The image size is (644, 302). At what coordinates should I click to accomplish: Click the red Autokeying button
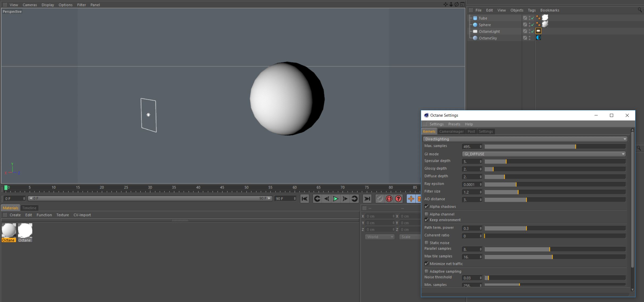tap(389, 199)
